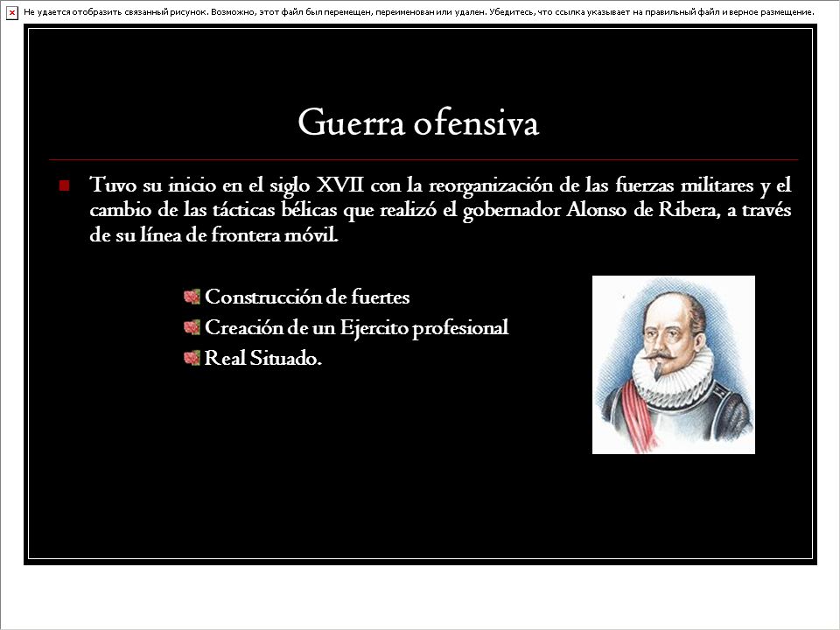Click the bullet text 'Creación de un Ejercito profesional'

coord(356,327)
